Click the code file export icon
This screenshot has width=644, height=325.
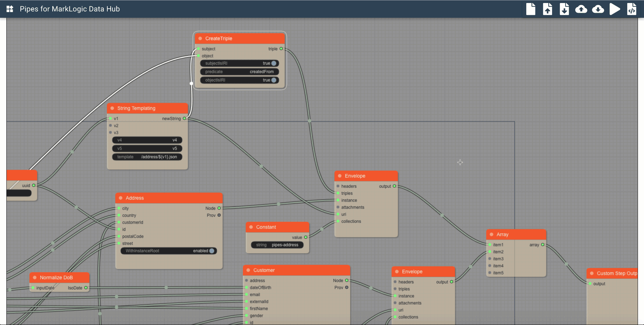(632, 9)
